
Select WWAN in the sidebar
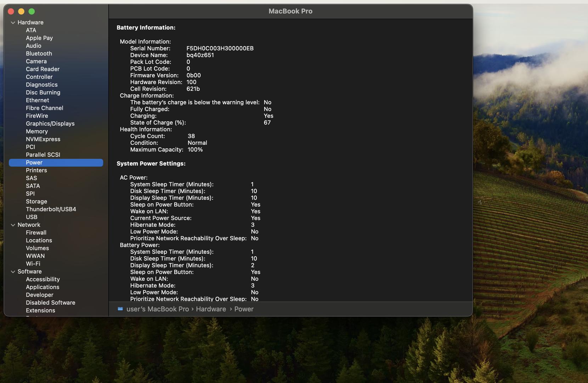click(35, 256)
